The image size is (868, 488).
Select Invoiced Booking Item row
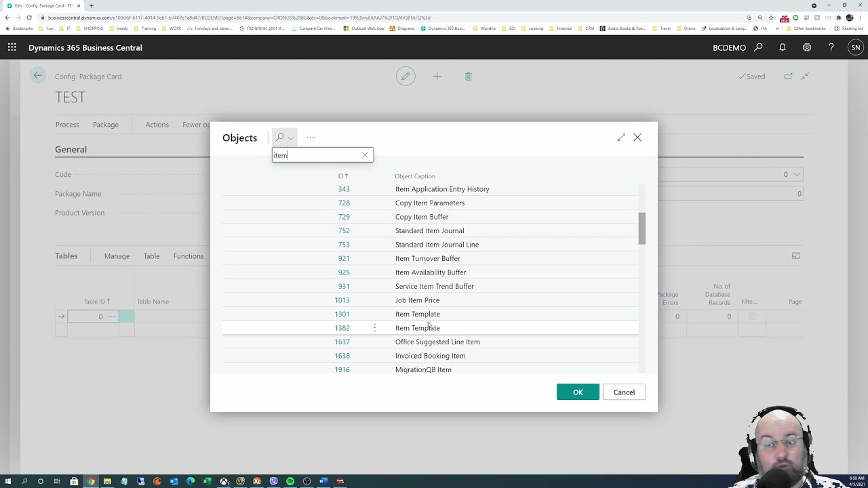pyautogui.click(x=430, y=356)
